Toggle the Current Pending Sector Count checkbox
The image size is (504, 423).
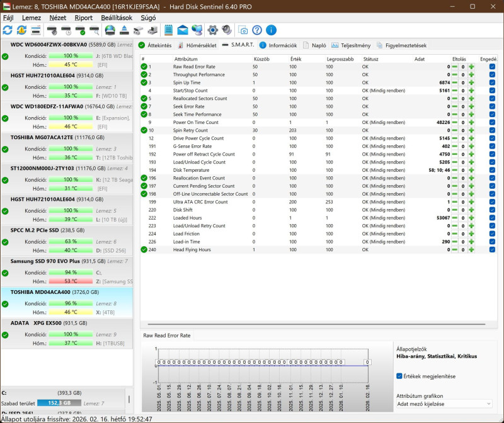coord(492,186)
